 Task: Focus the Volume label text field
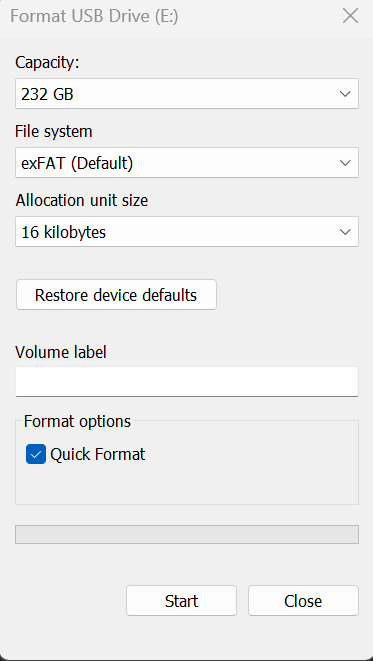click(x=187, y=382)
